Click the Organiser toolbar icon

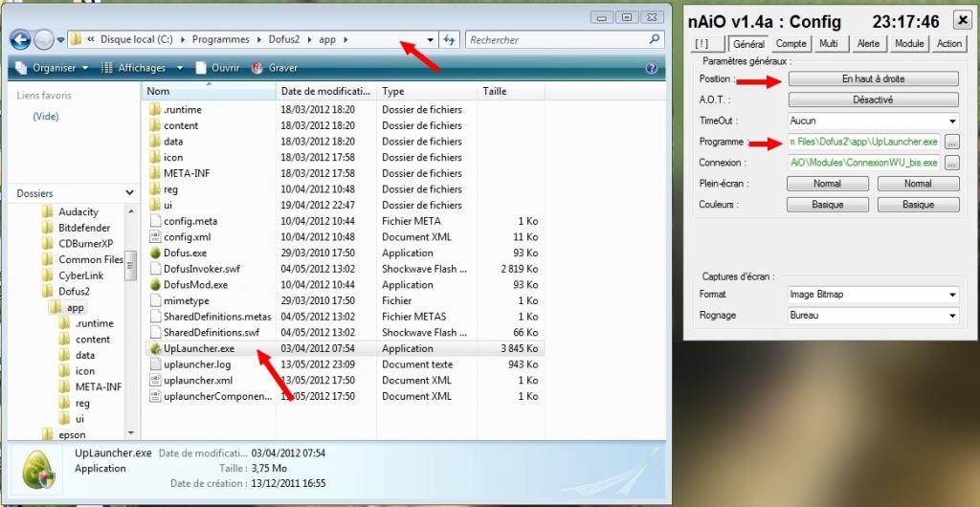(x=21, y=67)
